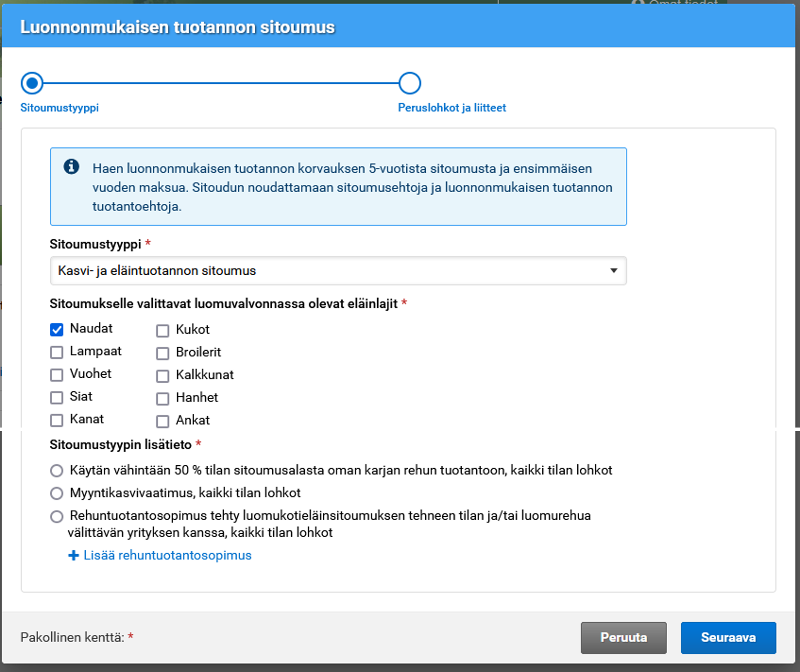Choose the 50 % oman karjan rehun radio option
Image resolution: width=800 pixels, height=672 pixels.
coord(56,471)
